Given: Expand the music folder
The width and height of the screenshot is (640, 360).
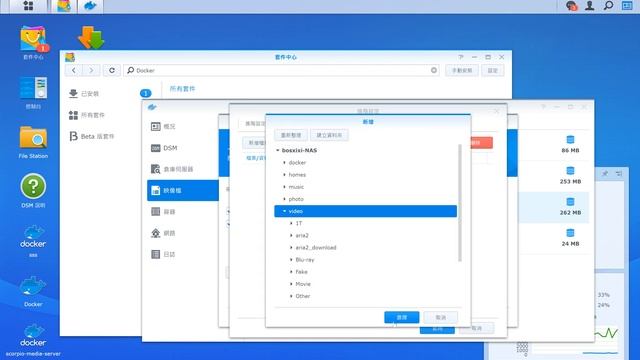Looking at the screenshot, I should pos(284,187).
